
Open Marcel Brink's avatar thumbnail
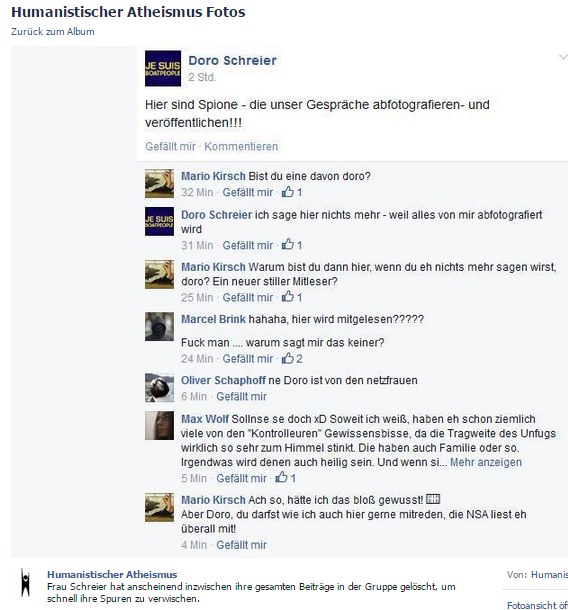tap(160, 326)
